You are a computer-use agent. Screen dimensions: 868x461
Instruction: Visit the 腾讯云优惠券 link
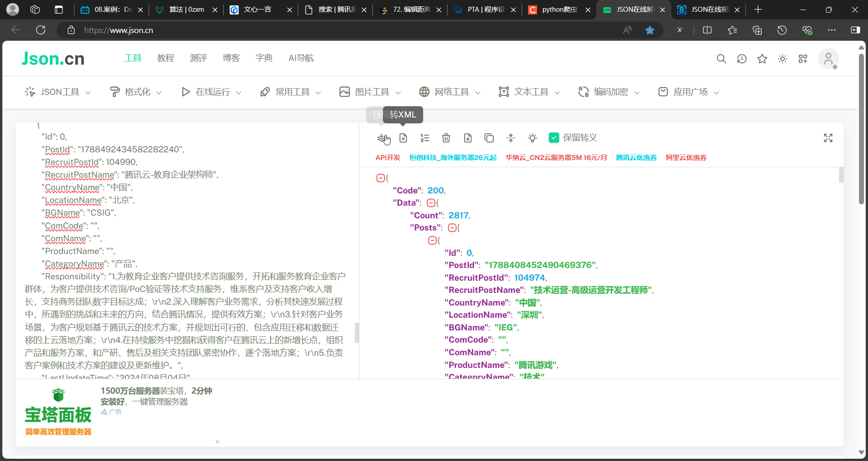tap(636, 158)
